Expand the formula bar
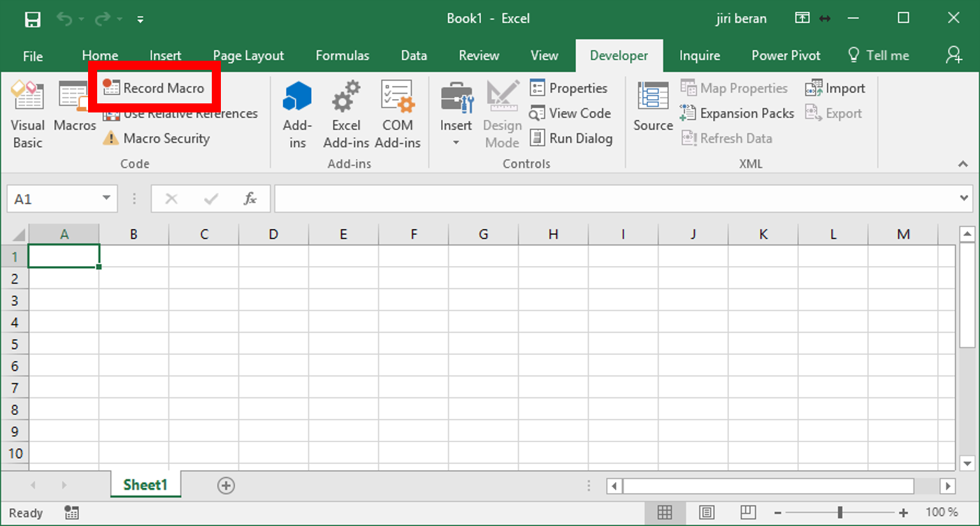 965,199
